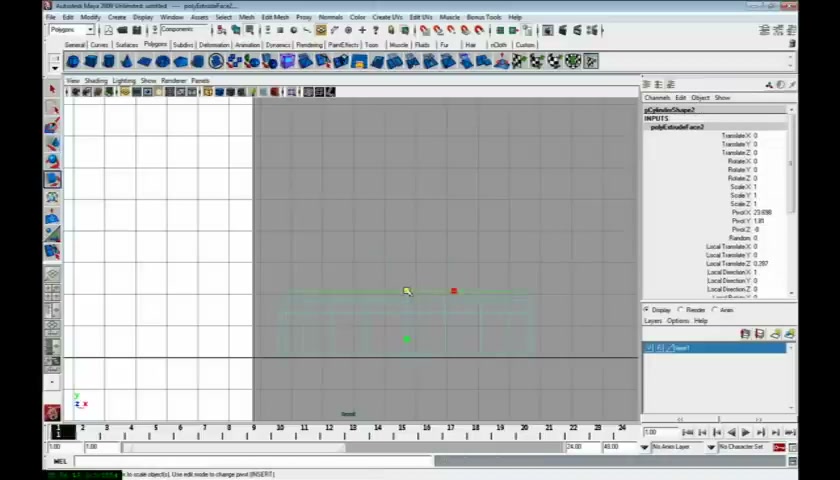The width and height of the screenshot is (840, 480).
Task: Open the viewport Shading menu
Action: pos(96,80)
